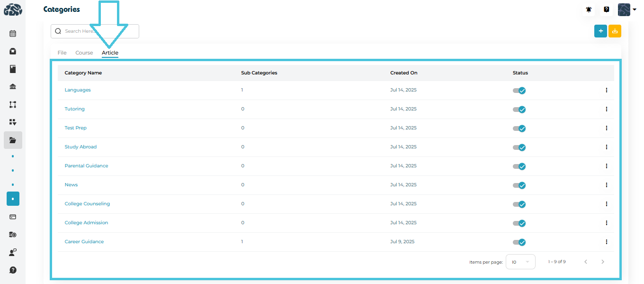Toggle status switch for Languages category

(519, 91)
